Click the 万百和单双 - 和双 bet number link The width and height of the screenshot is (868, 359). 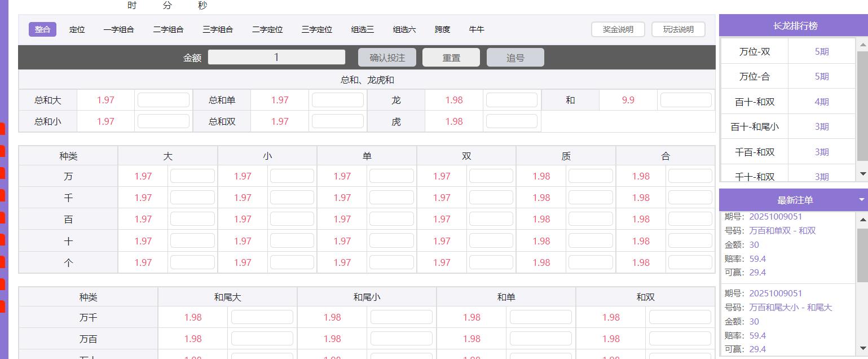[782, 230]
